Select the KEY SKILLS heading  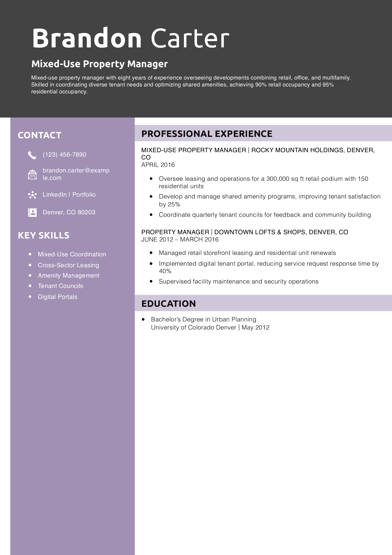tap(43, 235)
